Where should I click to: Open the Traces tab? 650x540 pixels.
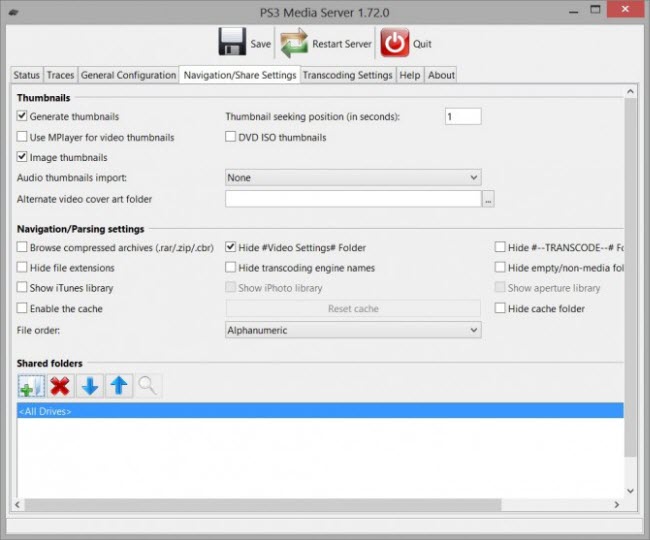pyautogui.click(x=60, y=75)
